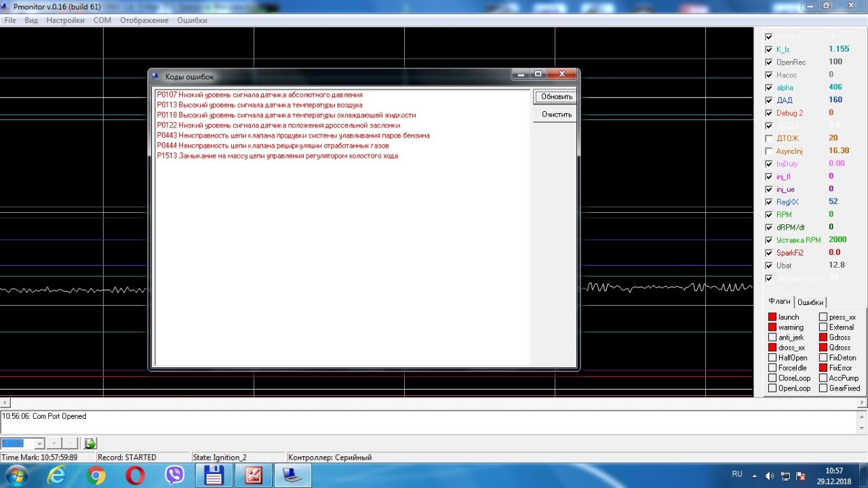Viewport: 868px width, 488px height.
Task: Click the RU language selector
Action: point(737,474)
